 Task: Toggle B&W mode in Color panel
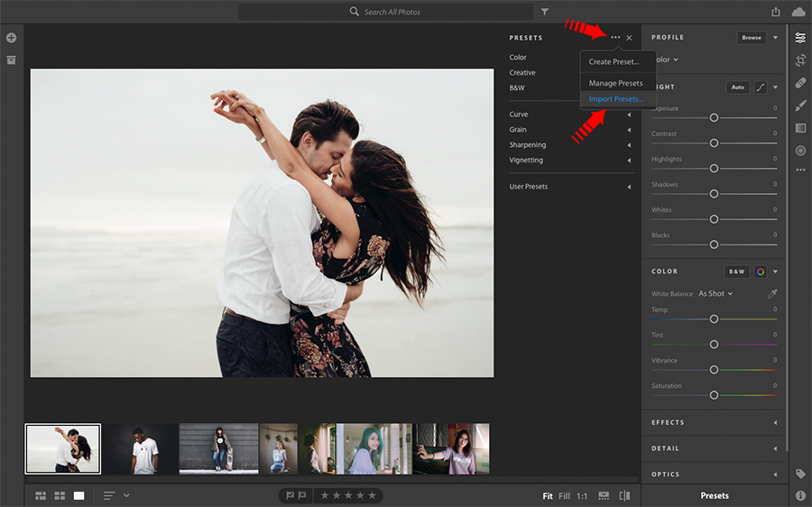(x=737, y=272)
